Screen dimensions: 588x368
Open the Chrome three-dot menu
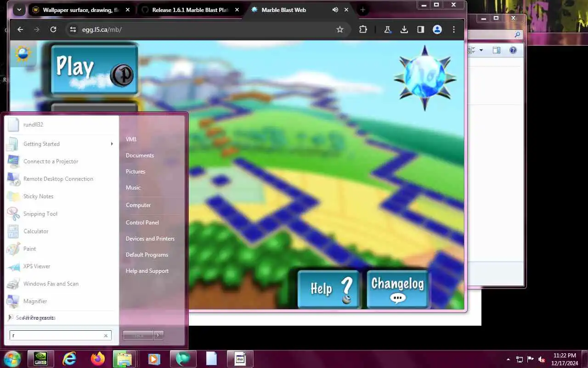454,29
